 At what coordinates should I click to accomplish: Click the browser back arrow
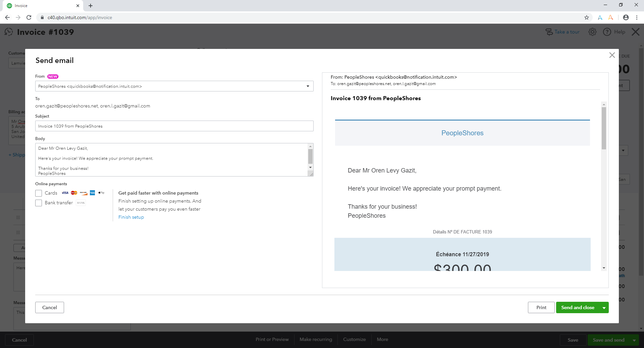[x=7, y=17]
